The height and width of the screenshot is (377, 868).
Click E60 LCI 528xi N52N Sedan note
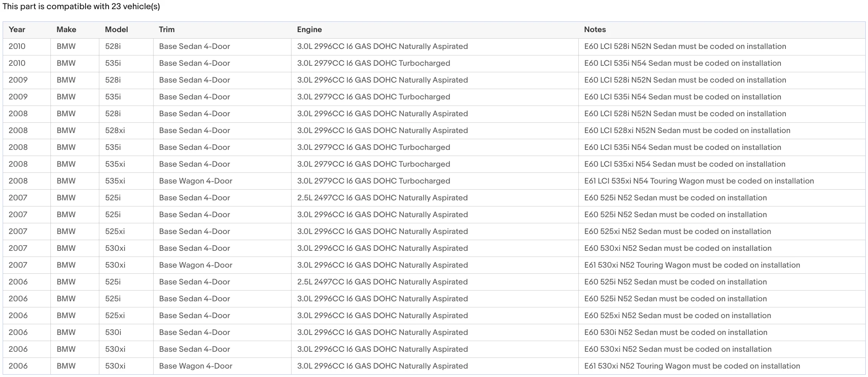pos(687,130)
